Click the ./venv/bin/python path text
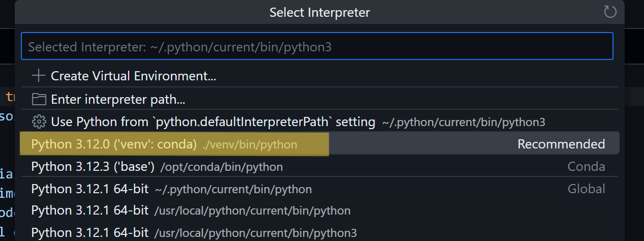Viewport: 644px width, 241px height. (250, 144)
